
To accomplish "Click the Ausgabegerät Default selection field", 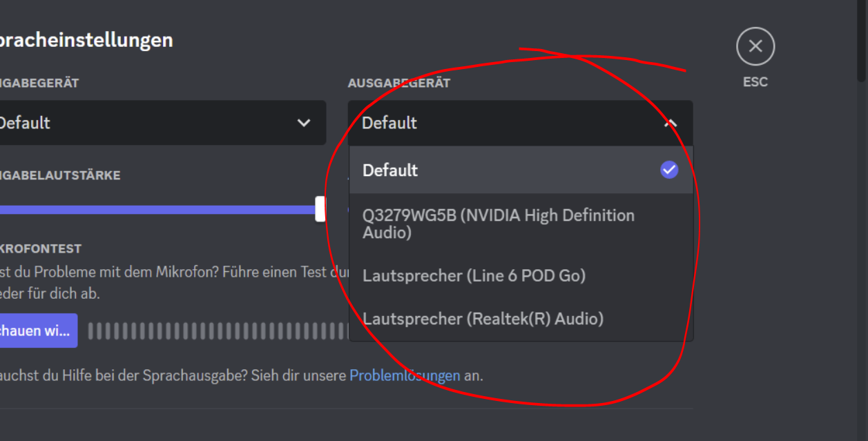I will (x=520, y=123).
